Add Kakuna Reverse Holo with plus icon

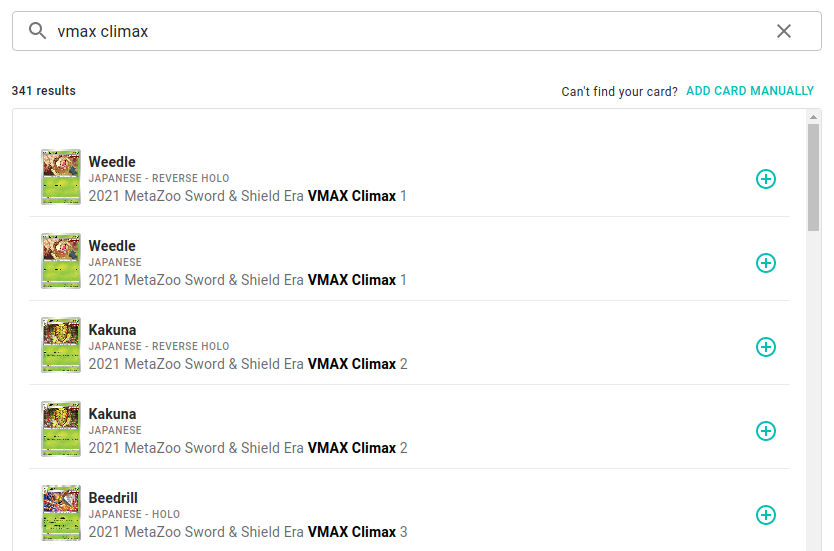(x=766, y=347)
